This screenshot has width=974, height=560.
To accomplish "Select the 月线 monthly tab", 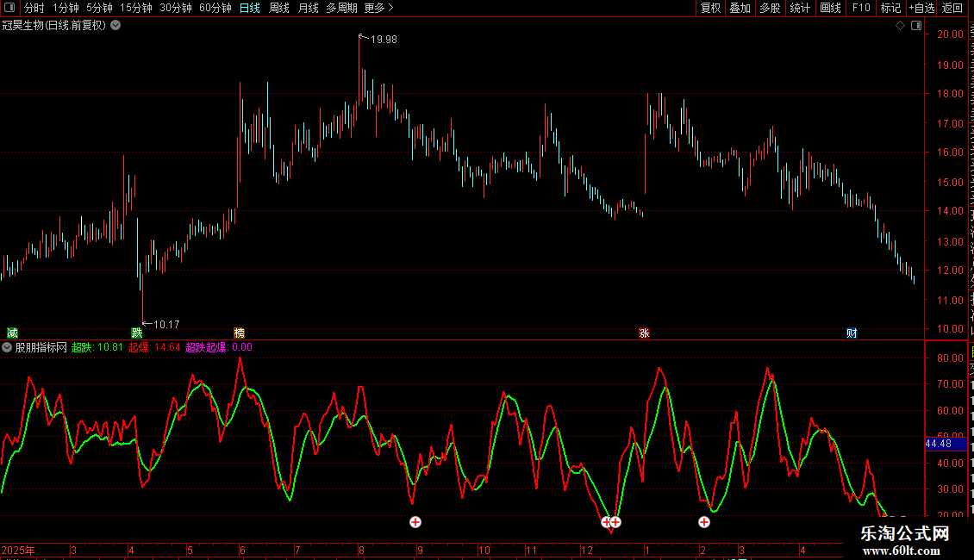I will 308,8.
